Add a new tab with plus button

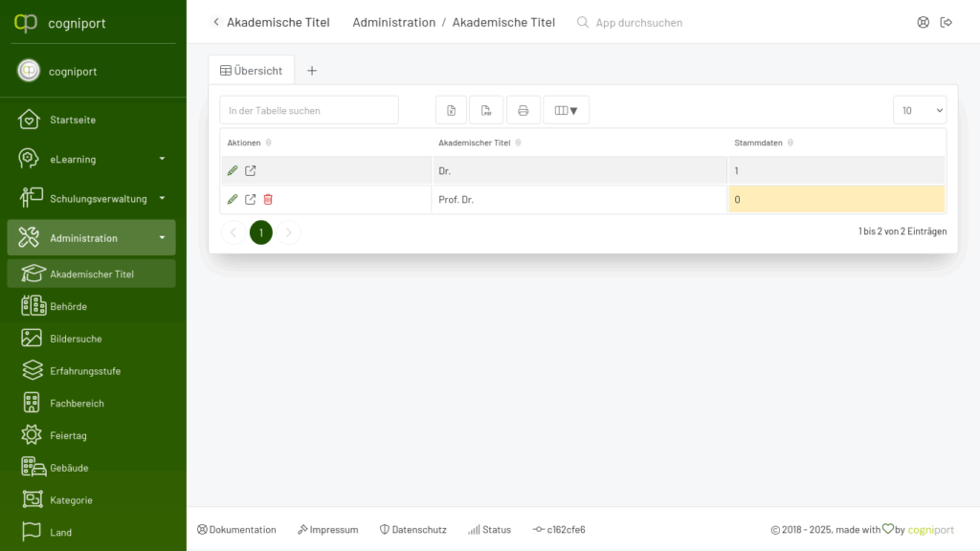[312, 71]
